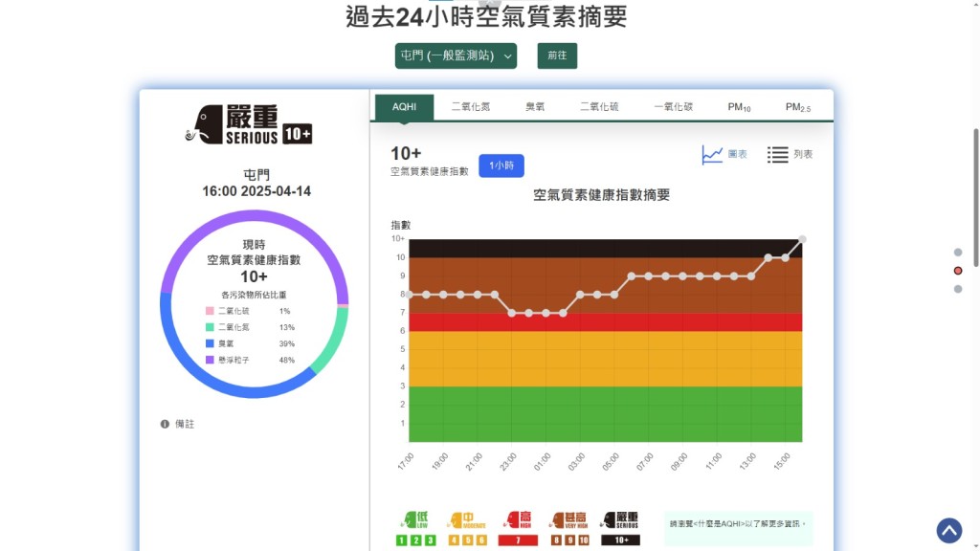980x551 pixels.
Task: Click the Low (低) health risk icon
Action: 415,520
